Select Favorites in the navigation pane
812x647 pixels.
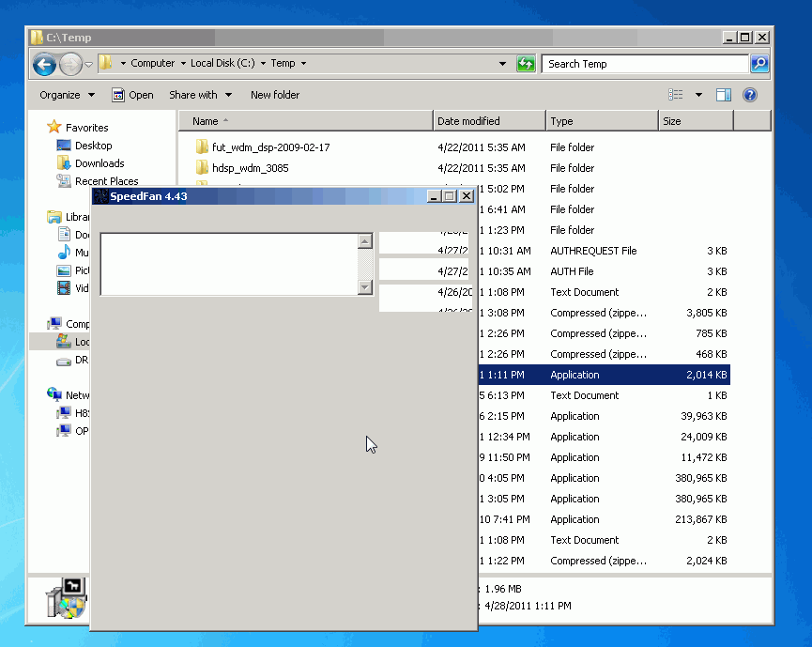86,128
